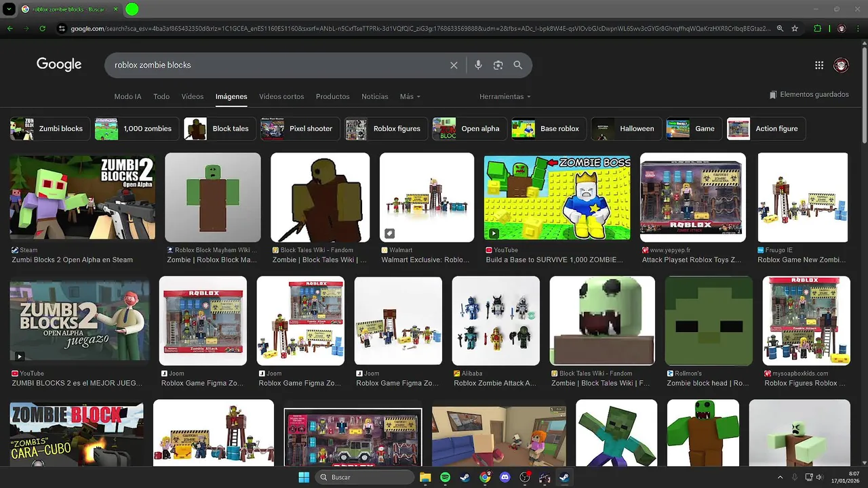Open Walmart Exclusive Roblox result link
This screenshot has height=488, width=868.
pyautogui.click(x=425, y=260)
